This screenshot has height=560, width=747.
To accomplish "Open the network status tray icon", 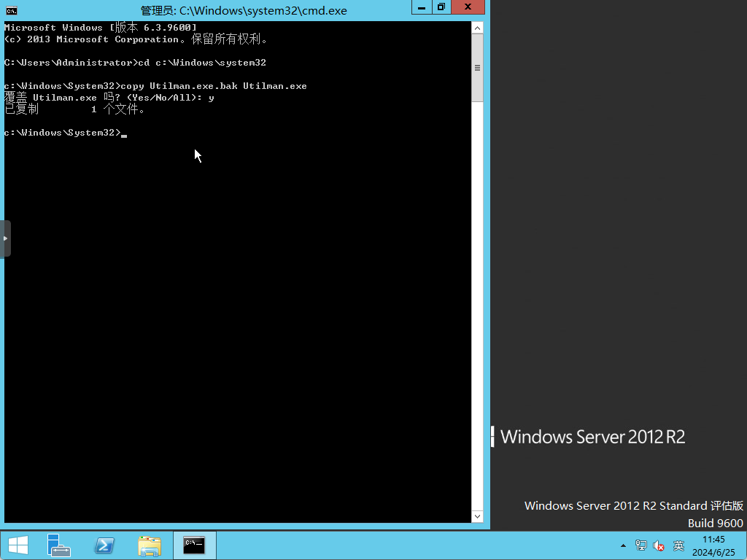I will 640,545.
